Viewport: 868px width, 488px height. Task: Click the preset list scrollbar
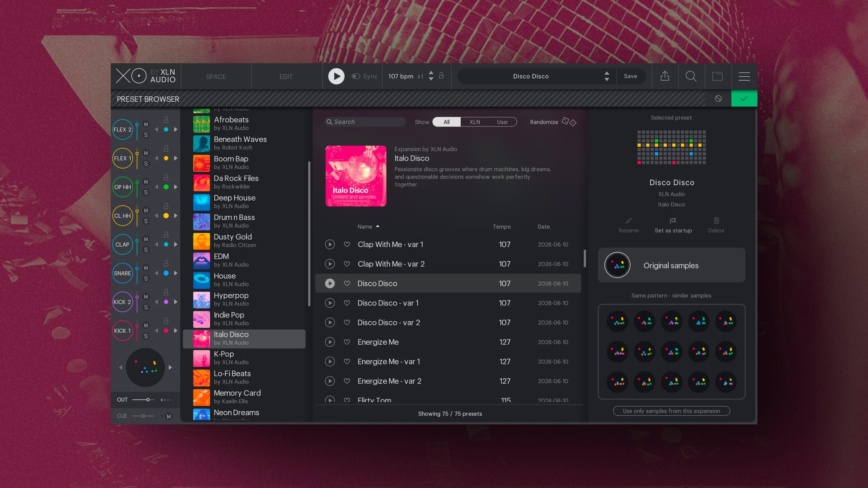[x=585, y=258]
